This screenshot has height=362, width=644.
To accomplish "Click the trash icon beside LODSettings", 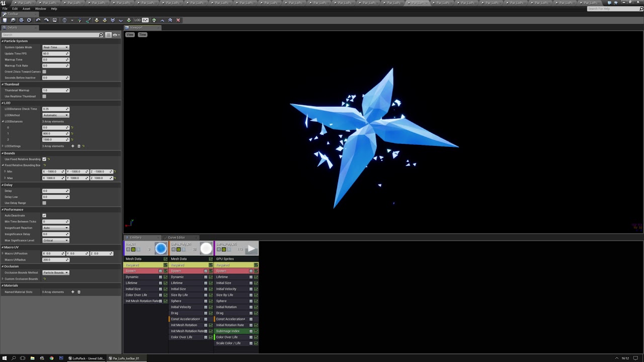I will click(78, 146).
